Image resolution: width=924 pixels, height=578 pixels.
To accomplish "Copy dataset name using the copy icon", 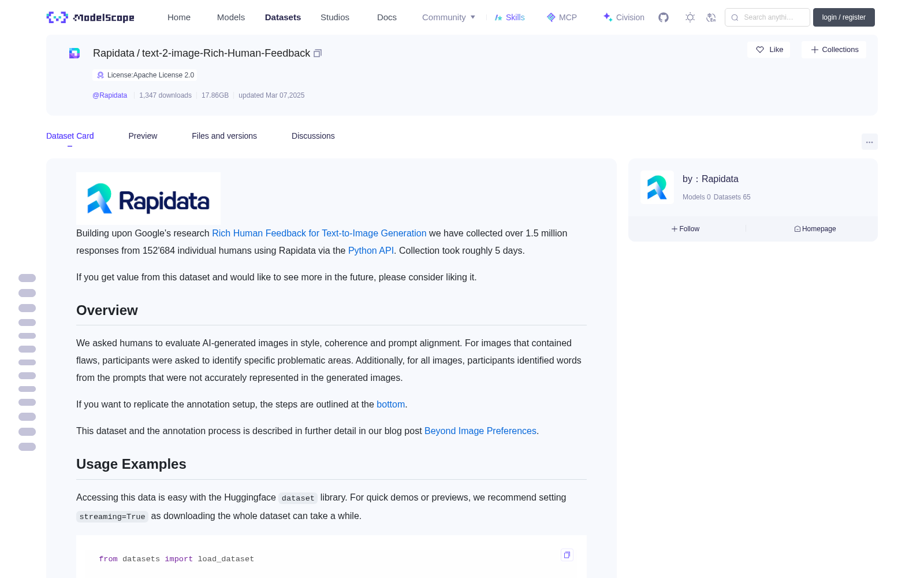I will tap(318, 53).
